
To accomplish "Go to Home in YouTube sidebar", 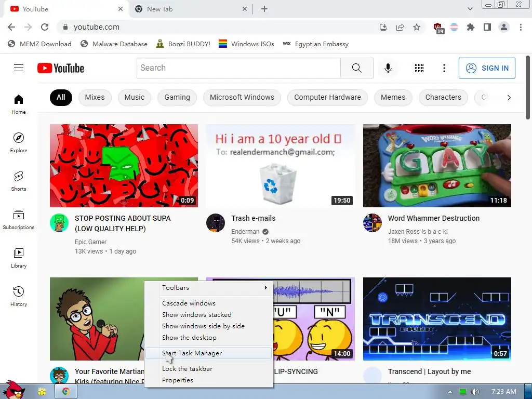I will click(19, 104).
